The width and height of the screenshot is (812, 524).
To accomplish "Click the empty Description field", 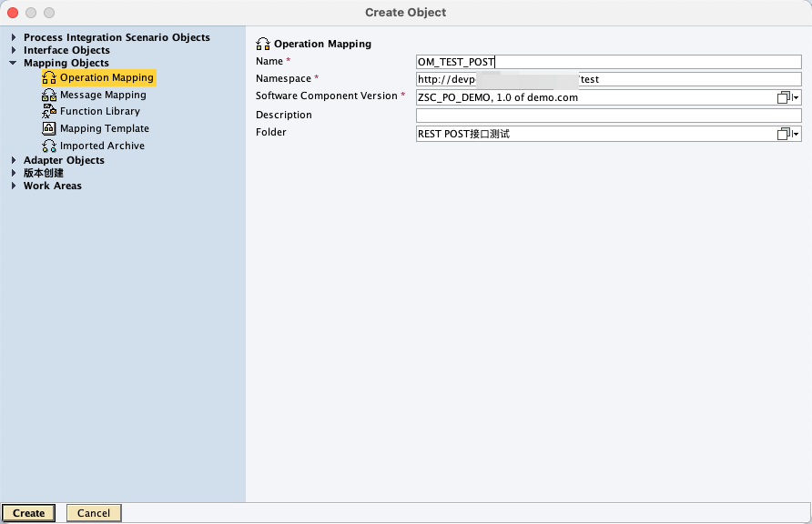I will (608, 116).
